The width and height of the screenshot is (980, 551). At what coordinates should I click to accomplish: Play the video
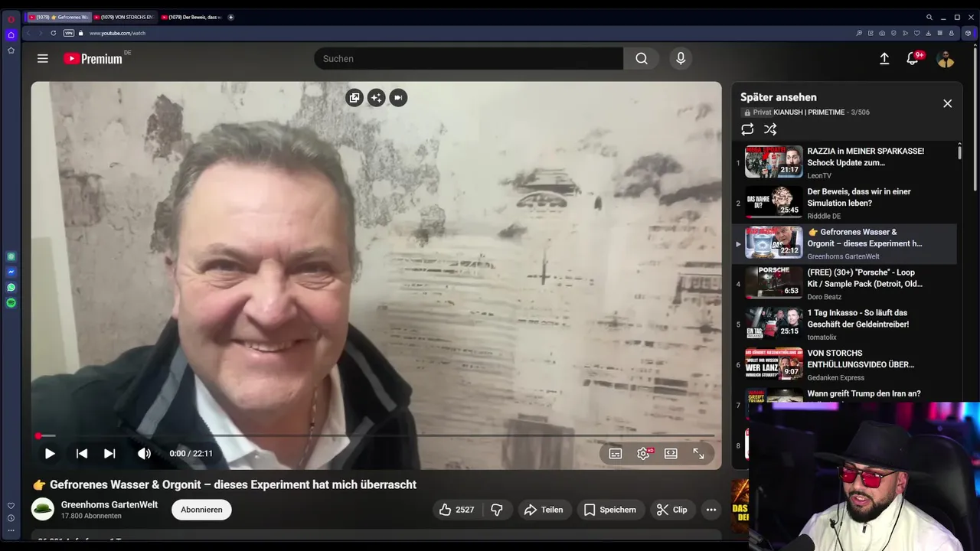[x=50, y=453]
